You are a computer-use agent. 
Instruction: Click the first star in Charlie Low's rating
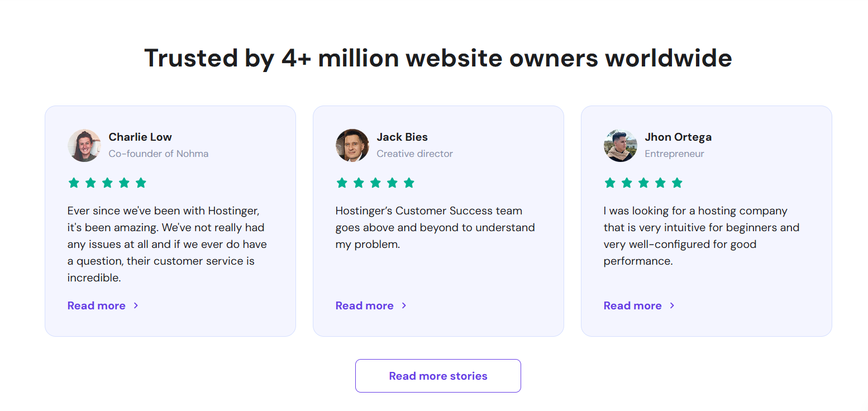[74, 183]
